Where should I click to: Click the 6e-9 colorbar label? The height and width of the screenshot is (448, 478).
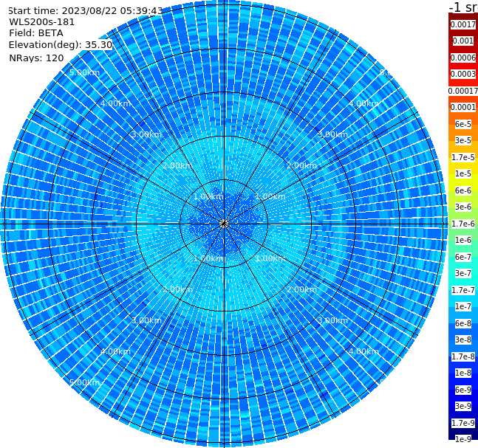[463, 390]
